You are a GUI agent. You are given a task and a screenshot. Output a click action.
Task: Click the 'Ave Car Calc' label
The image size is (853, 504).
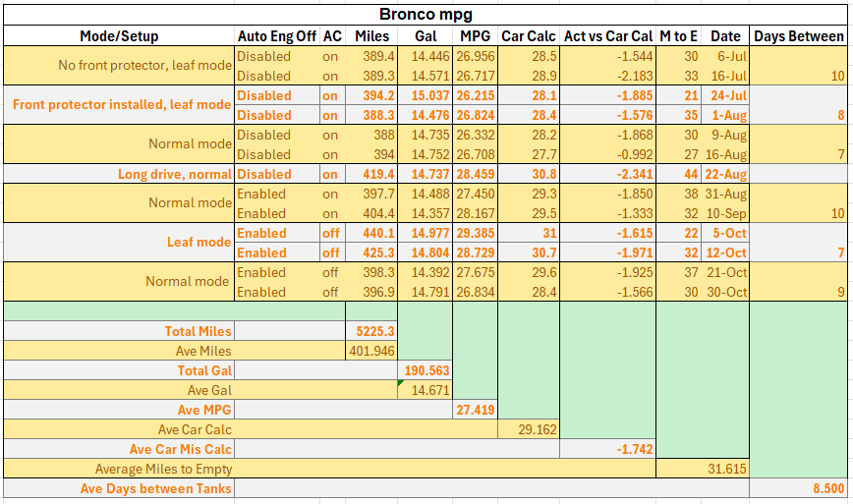195,429
